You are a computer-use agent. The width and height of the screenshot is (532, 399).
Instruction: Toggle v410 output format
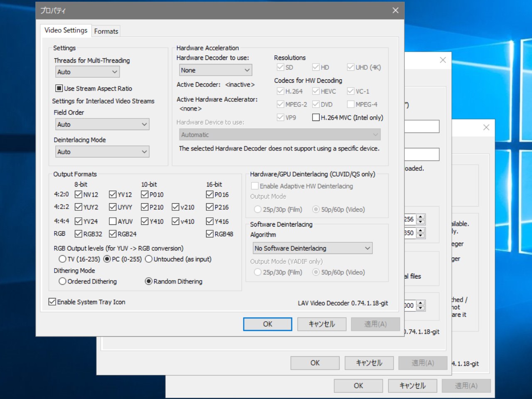point(175,221)
